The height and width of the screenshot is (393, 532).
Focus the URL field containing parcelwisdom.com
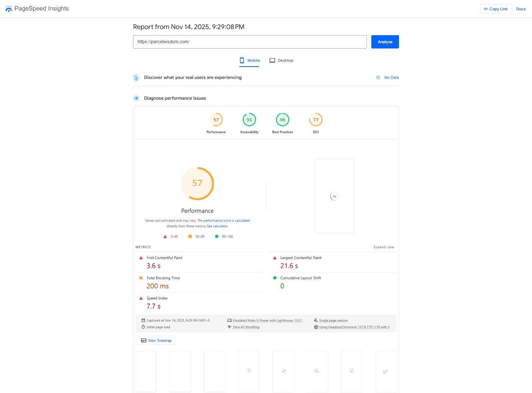point(250,42)
